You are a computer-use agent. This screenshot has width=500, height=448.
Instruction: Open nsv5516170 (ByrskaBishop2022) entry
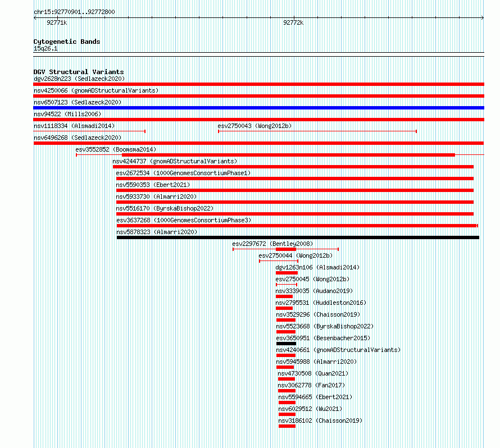(x=165, y=208)
